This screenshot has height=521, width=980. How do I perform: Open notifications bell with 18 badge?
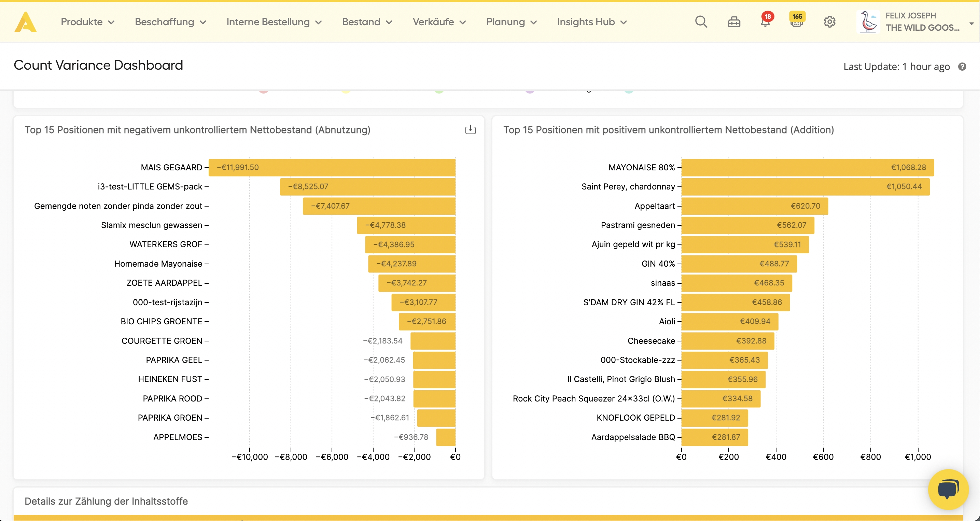tap(765, 22)
